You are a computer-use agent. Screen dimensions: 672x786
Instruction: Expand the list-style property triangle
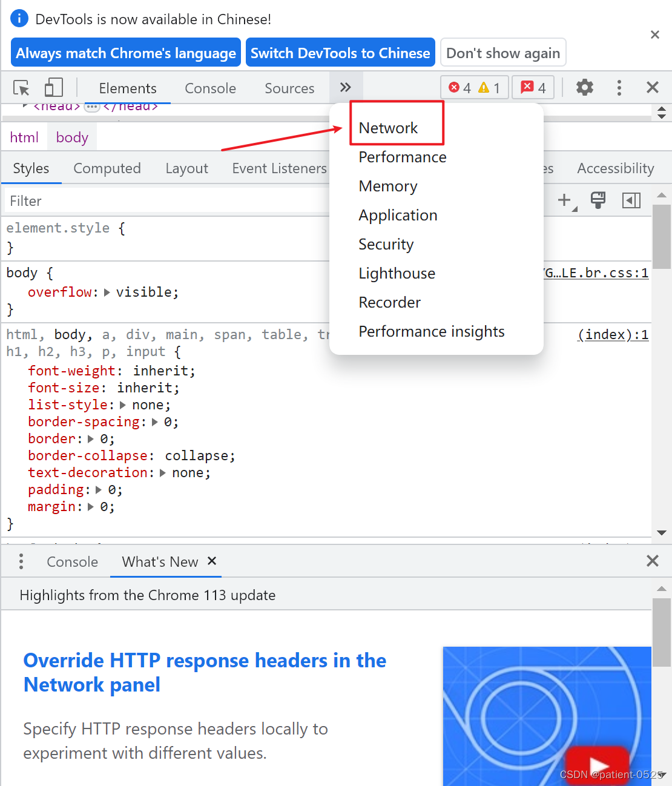[x=123, y=405]
